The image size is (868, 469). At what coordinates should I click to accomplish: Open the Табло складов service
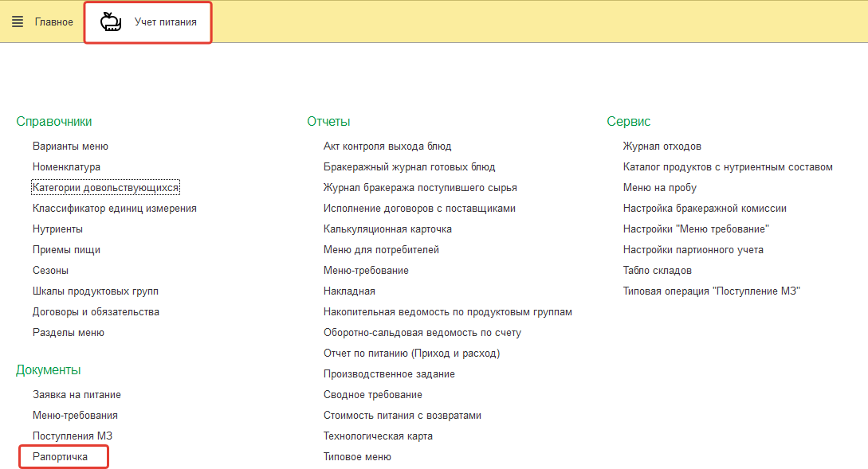[x=657, y=271]
